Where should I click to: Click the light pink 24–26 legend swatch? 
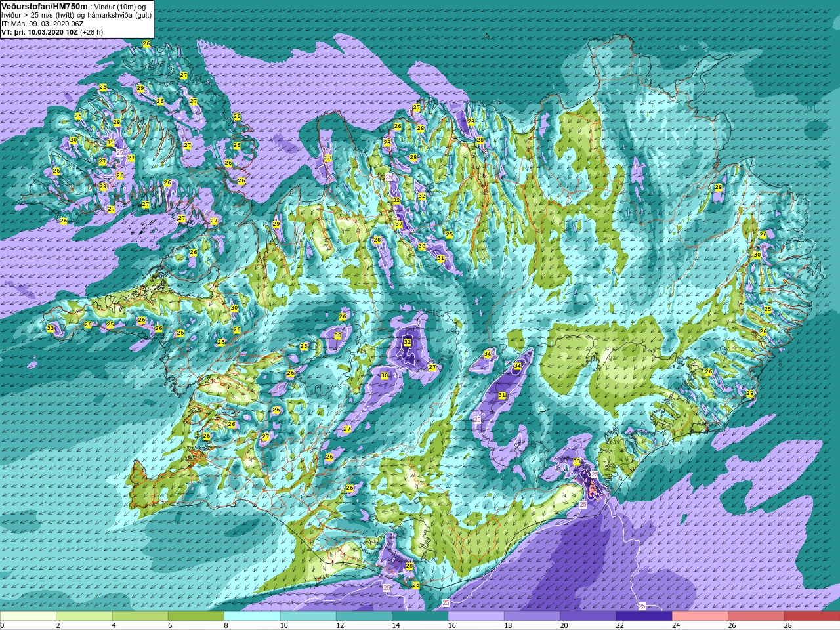pyautogui.click(x=700, y=616)
